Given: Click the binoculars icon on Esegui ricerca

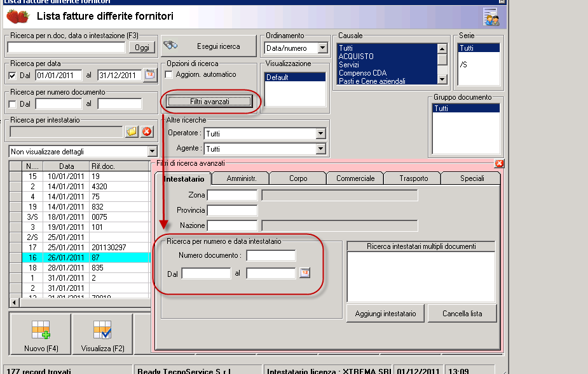Looking at the screenshot, I should (170, 45).
